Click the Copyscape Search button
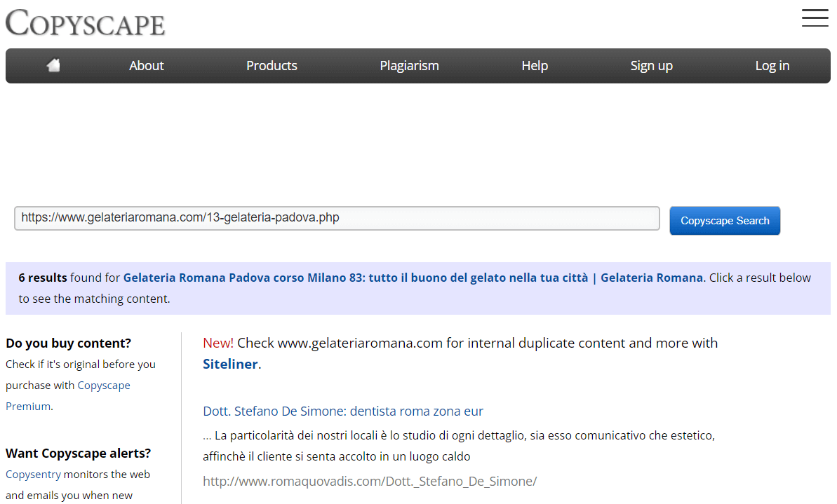The height and width of the screenshot is (504, 837). pos(725,221)
